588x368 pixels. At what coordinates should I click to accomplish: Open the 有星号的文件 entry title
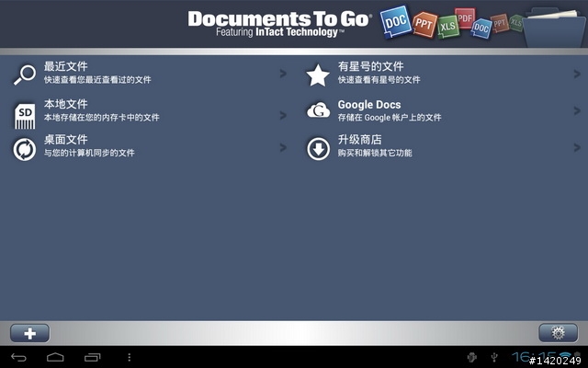[x=370, y=66]
